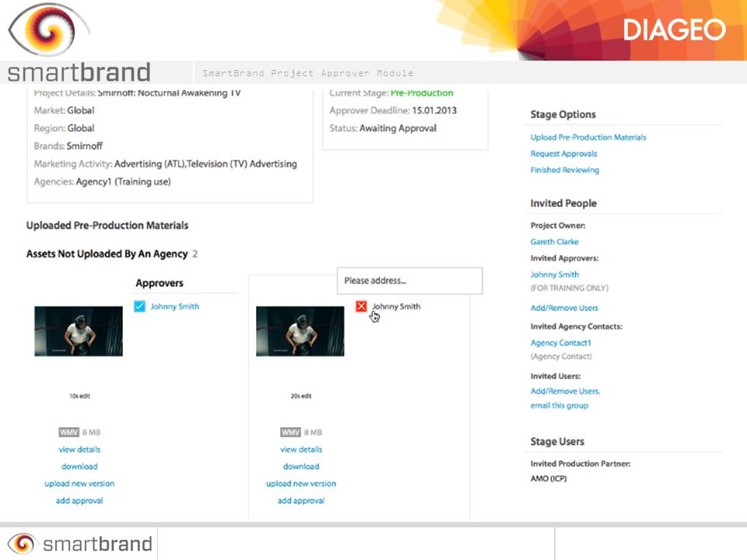This screenshot has width=747, height=560.
Task: Click the small smartbrand logo in footer
Action: [x=80, y=544]
